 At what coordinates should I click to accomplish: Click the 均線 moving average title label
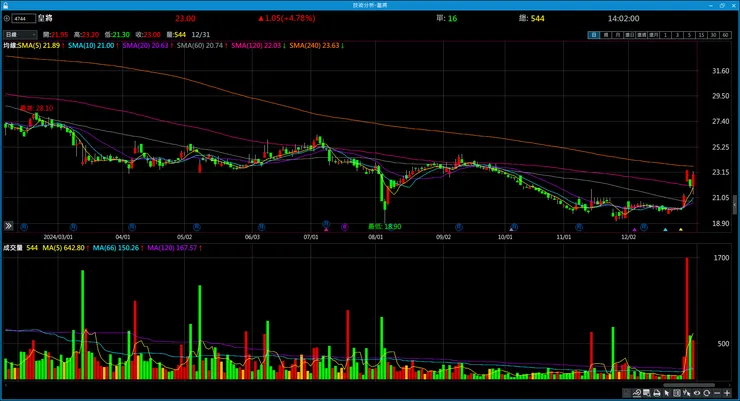click(x=10, y=45)
